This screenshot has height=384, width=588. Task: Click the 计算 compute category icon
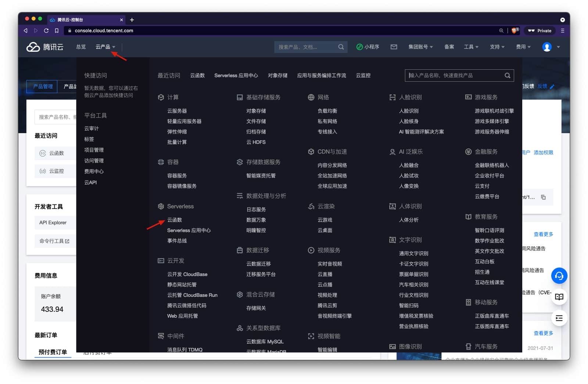tap(161, 97)
